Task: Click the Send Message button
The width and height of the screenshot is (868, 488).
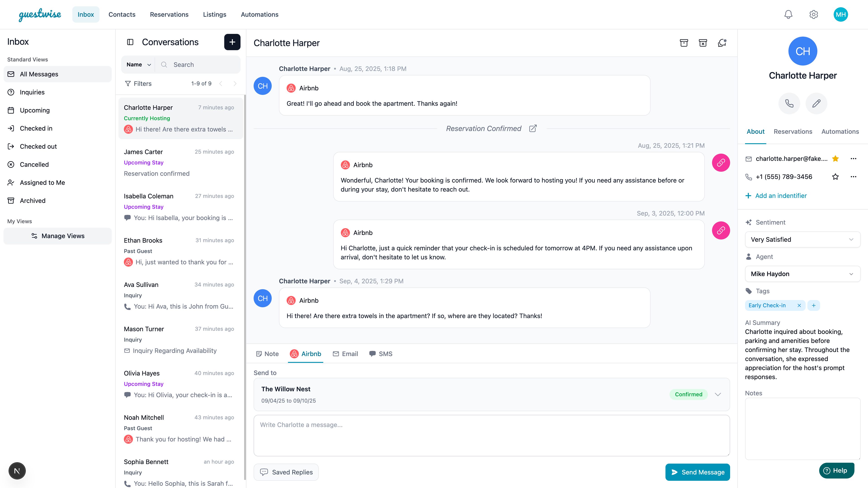Action: click(697, 472)
